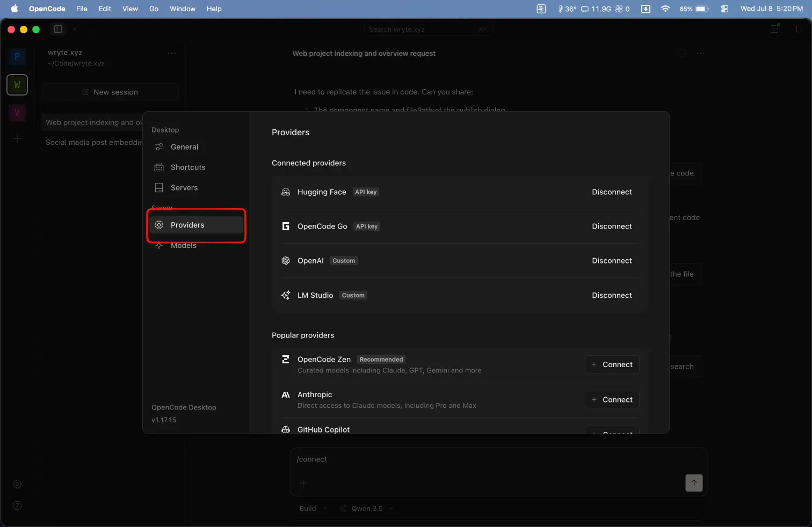This screenshot has width=812, height=527.
Task: Disconnect Hugging Face provider
Action: coord(612,192)
